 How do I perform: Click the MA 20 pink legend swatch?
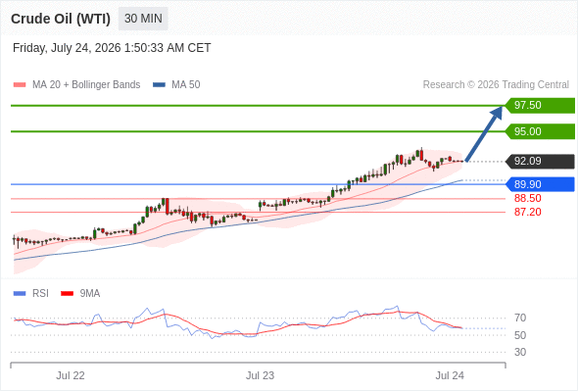[20, 85]
